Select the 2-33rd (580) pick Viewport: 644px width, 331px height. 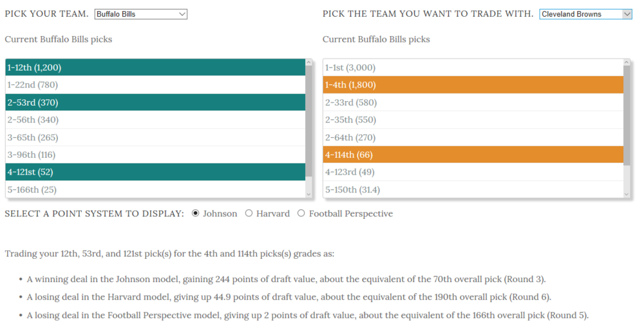tap(473, 102)
